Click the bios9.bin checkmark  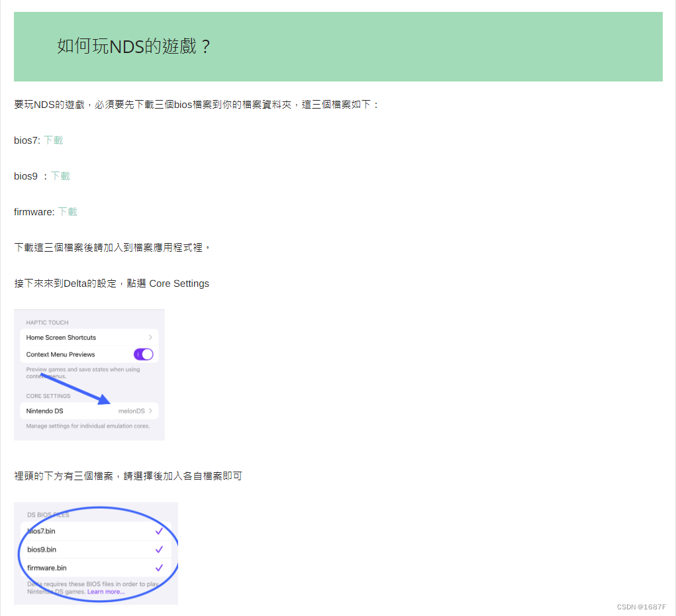[159, 549]
